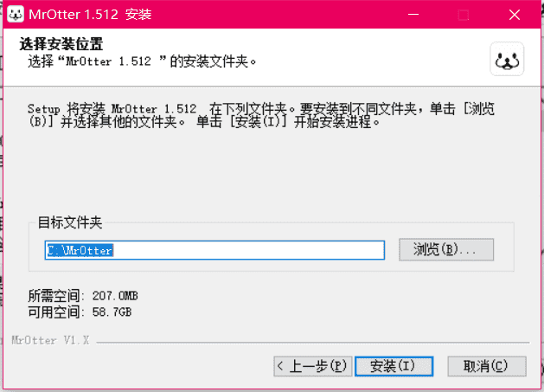Image resolution: width=544 pixels, height=392 pixels.
Task: Click the 选择安装位置 heading text
Action: coord(61,44)
